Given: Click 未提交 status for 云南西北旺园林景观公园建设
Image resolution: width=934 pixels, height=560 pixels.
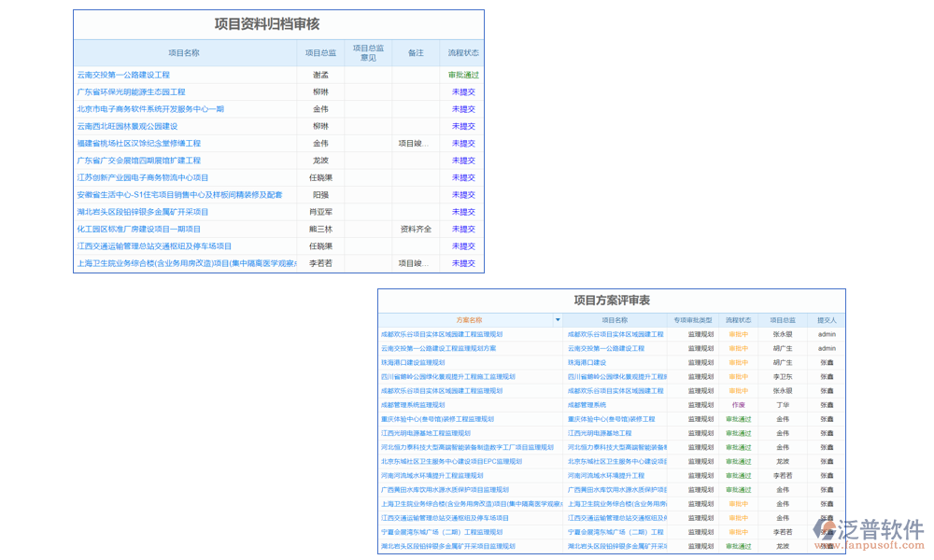Looking at the screenshot, I should pos(462,126).
